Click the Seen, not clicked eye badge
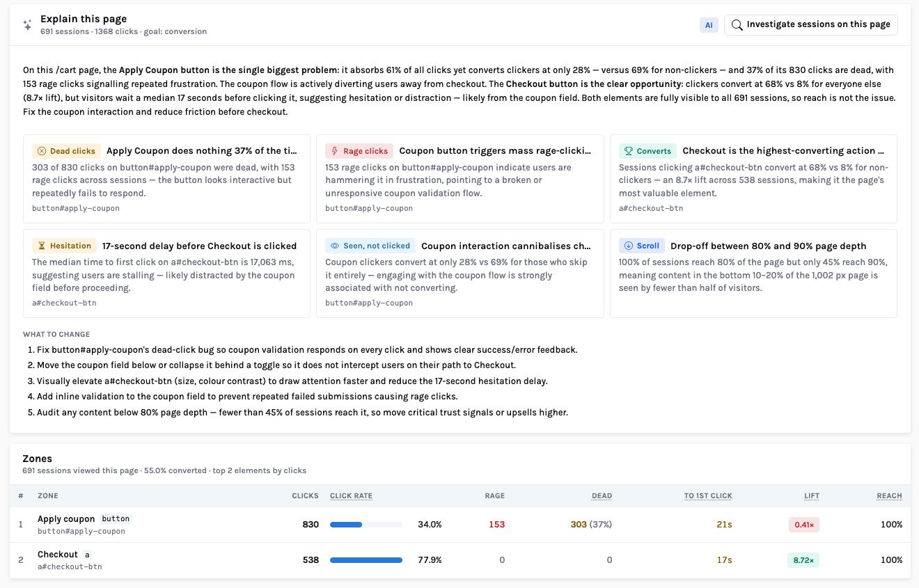 coord(370,246)
